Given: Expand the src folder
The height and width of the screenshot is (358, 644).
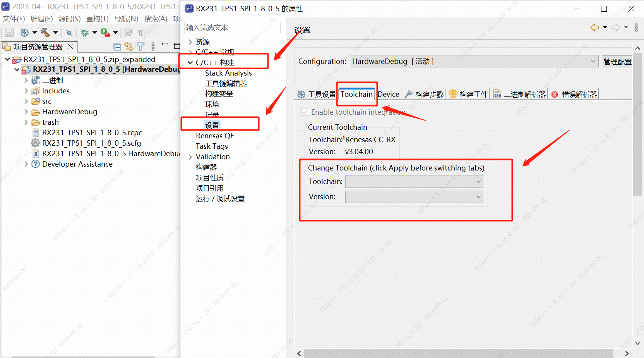Looking at the screenshot, I should click(26, 101).
